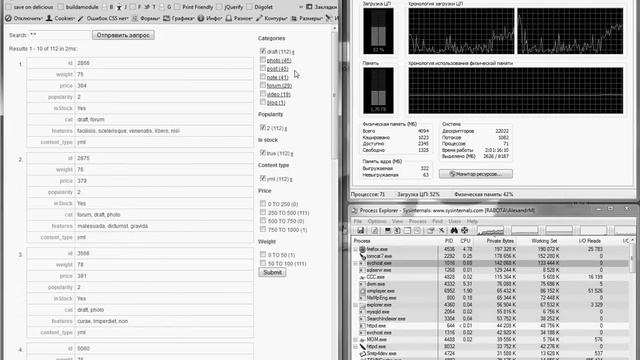Click Save icon in Process Explorer toolbar

(360, 231)
